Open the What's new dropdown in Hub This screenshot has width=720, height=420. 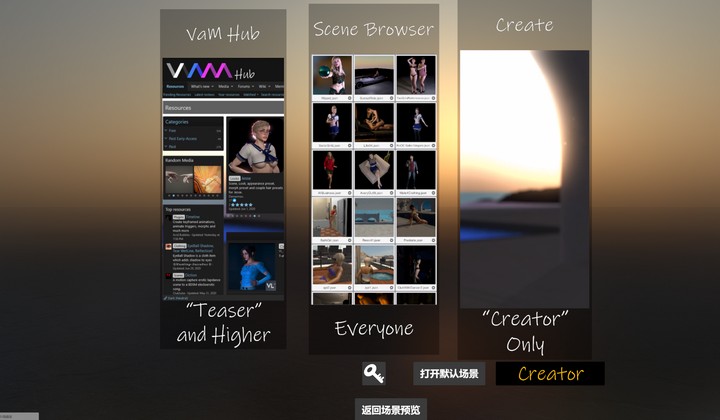tap(202, 86)
